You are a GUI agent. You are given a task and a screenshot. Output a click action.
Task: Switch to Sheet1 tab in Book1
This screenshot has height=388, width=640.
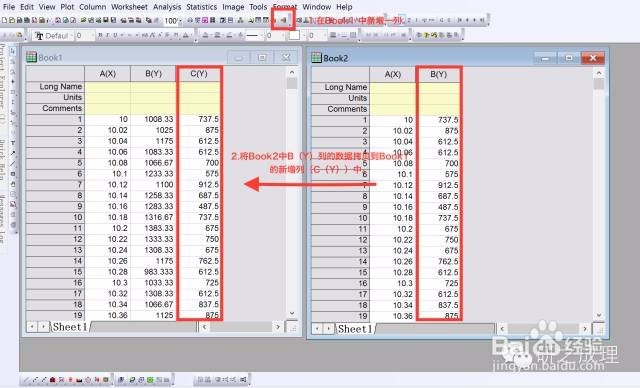pos(69,327)
